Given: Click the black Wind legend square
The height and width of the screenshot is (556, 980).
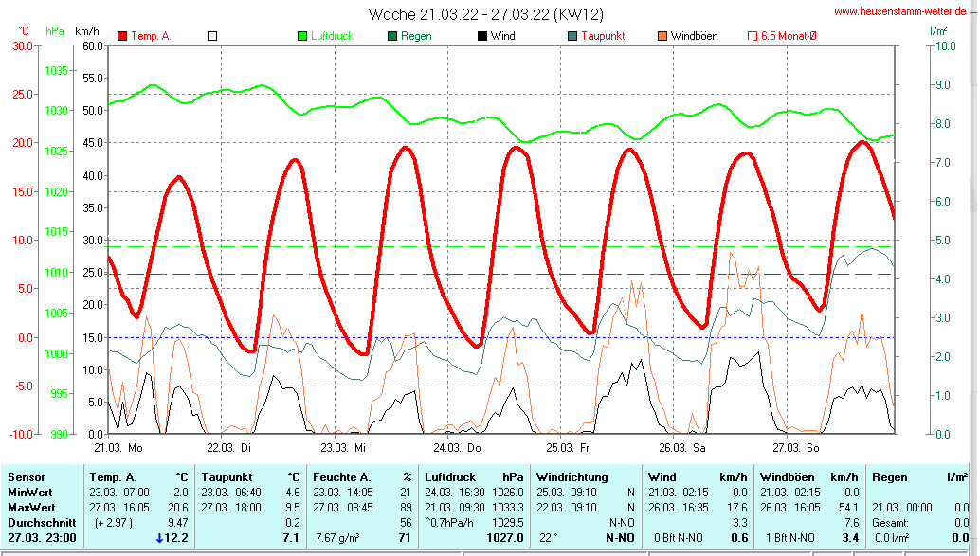Looking at the screenshot, I should click(482, 36).
